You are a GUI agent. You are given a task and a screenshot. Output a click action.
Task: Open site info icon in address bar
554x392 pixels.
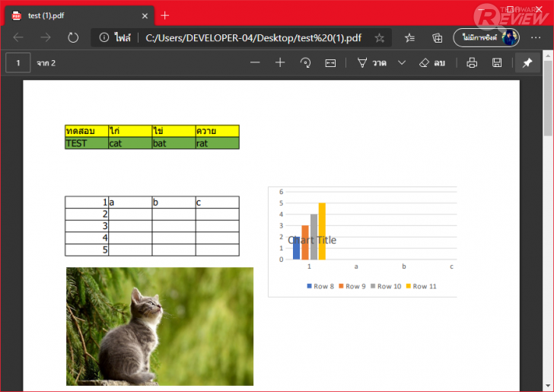pyautogui.click(x=103, y=37)
